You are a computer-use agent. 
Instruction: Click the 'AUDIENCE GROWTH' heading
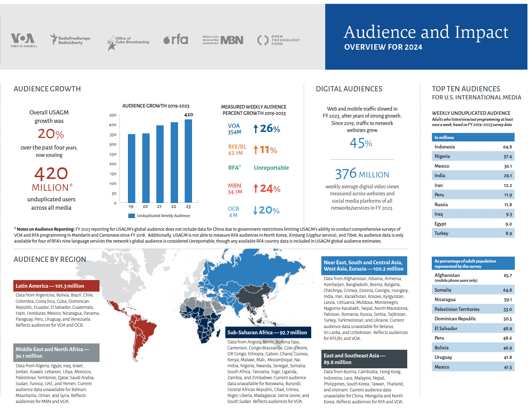tap(47, 89)
